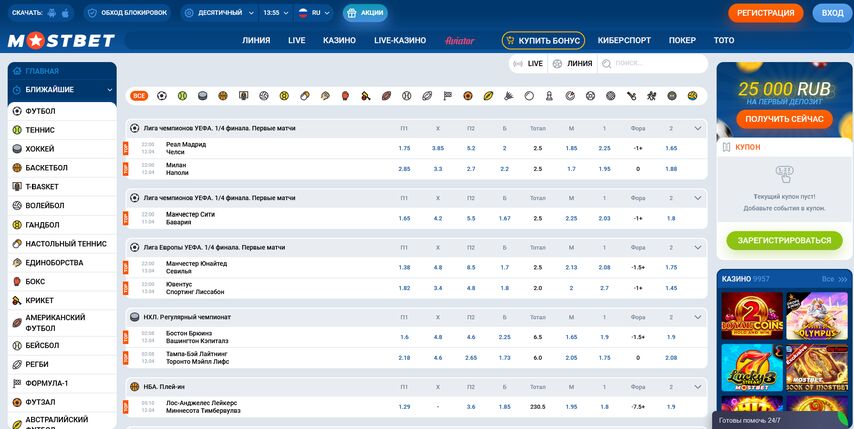Open the LIVE top menu item

pos(297,40)
